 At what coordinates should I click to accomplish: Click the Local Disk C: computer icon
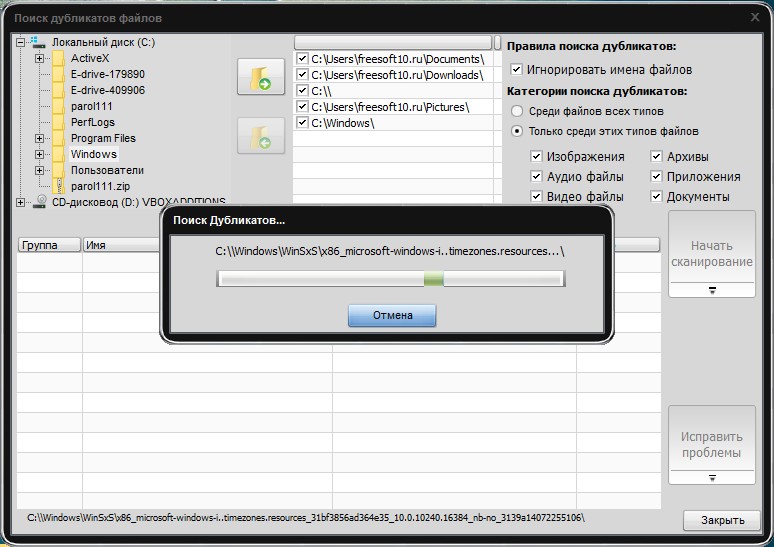(x=39, y=42)
